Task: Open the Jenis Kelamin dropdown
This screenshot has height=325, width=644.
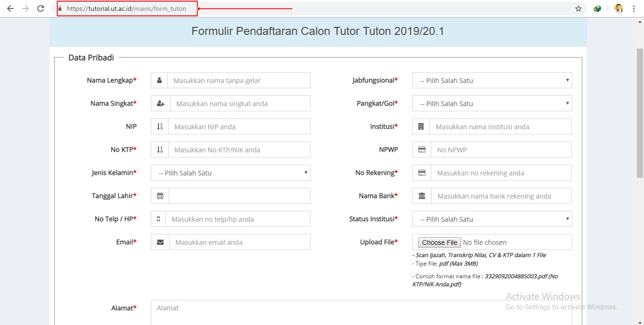Action: (231, 173)
